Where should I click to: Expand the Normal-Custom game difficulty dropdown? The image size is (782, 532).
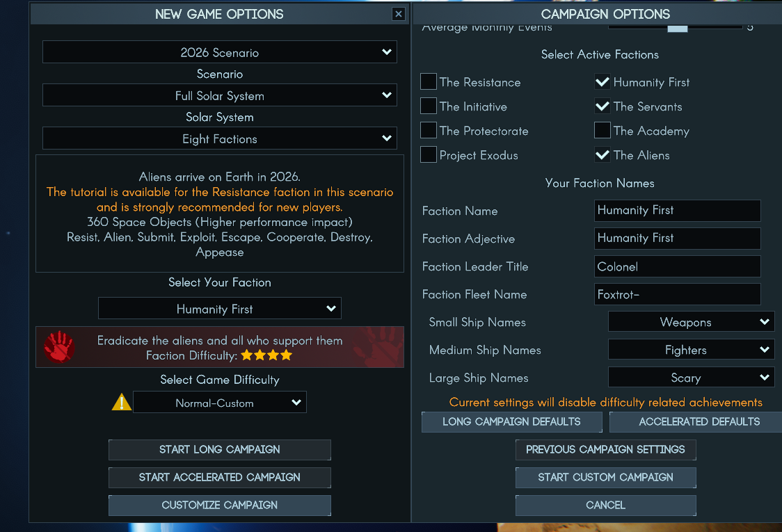coord(219,403)
